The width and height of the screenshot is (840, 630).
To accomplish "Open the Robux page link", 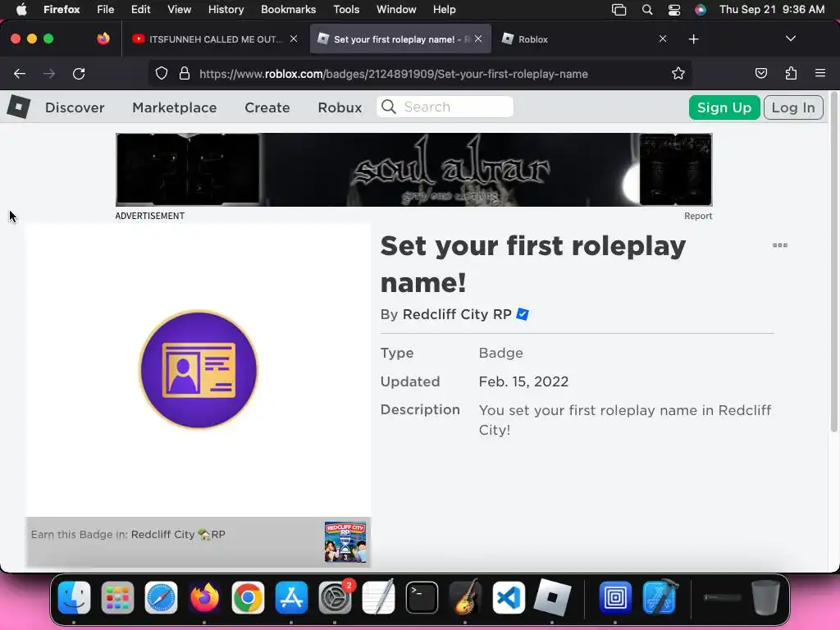I will click(340, 107).
